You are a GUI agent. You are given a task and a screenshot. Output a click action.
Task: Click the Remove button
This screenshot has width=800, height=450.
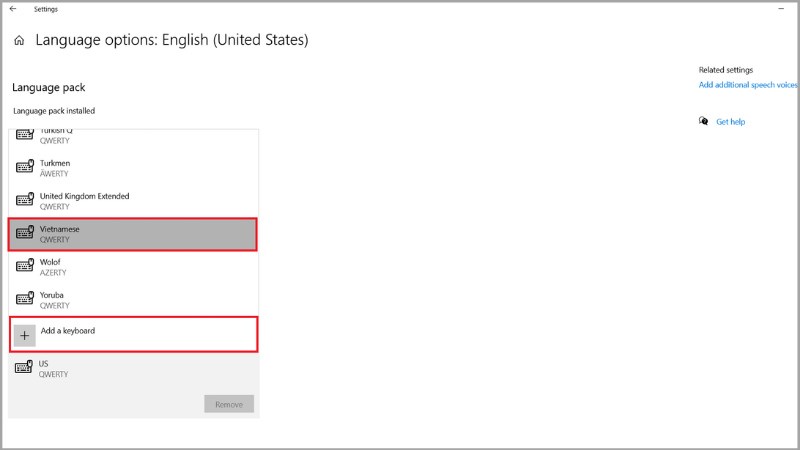(229, 404)
